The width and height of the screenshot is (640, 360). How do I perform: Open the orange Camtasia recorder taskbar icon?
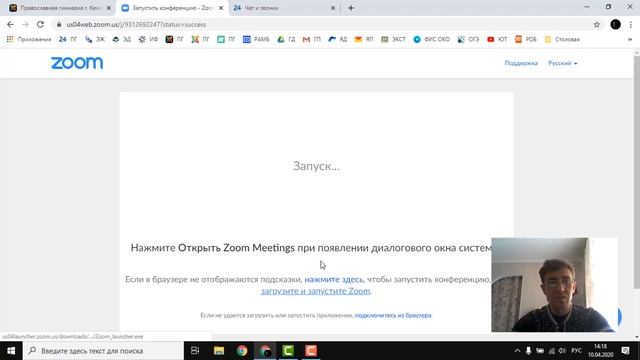(311, 351)
